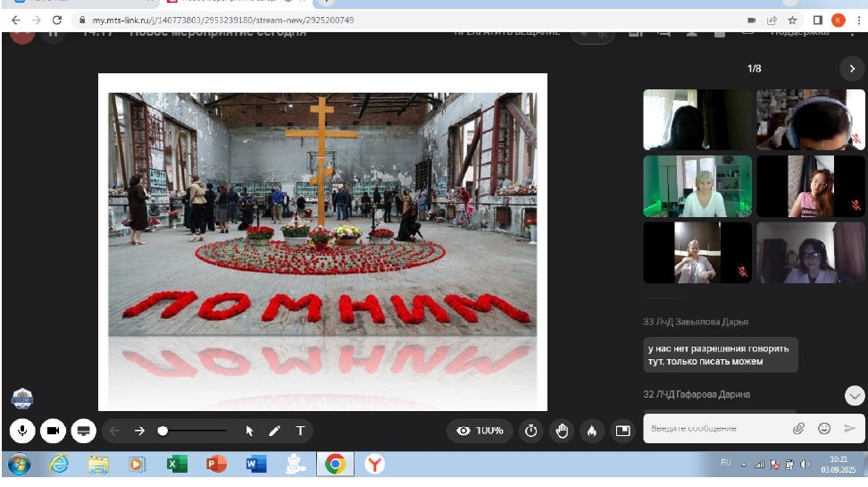
Task: Click chat author 32 ЛЧД Гафарова Дарина
Action: (x=697, y=394)
